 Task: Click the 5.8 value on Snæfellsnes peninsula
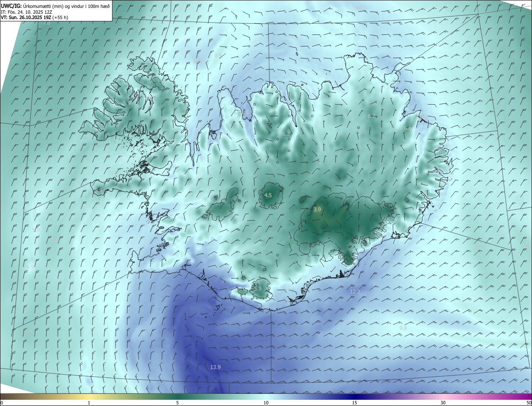click(99, 190)
